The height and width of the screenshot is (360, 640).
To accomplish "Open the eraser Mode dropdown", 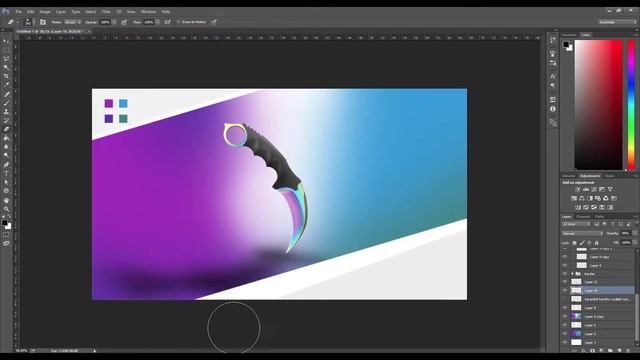I will point(72,22).
